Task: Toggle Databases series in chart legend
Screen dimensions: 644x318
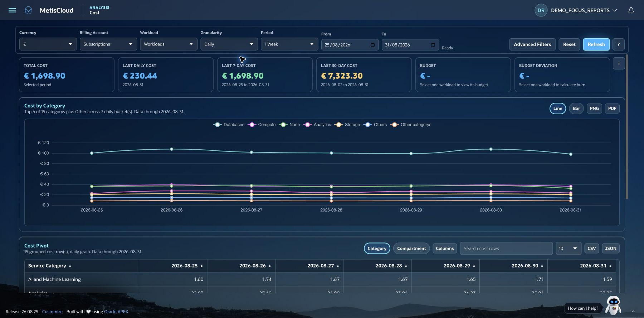Action: pos(229,125)
